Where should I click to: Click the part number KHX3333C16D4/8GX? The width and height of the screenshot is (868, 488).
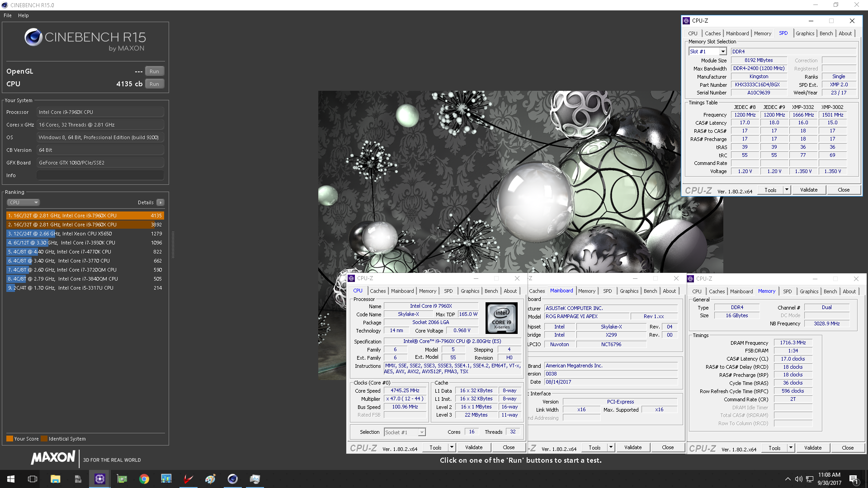pyautogui.click(x=759, y=84)
